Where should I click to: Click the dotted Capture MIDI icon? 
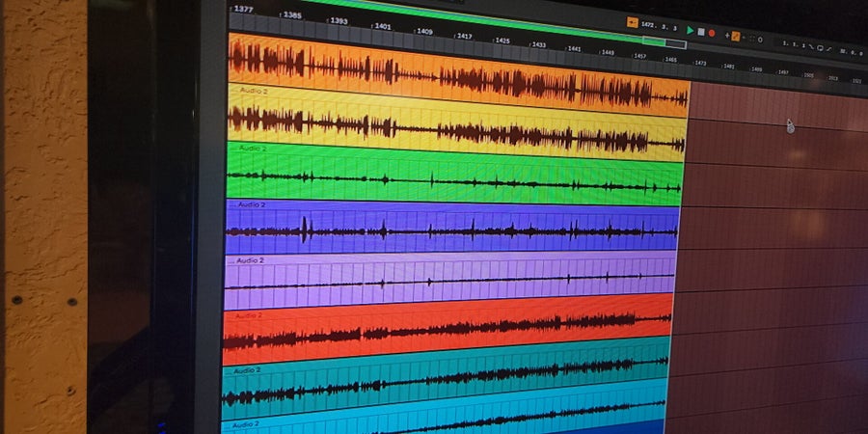pyautogui.click(x=751, y=40)
